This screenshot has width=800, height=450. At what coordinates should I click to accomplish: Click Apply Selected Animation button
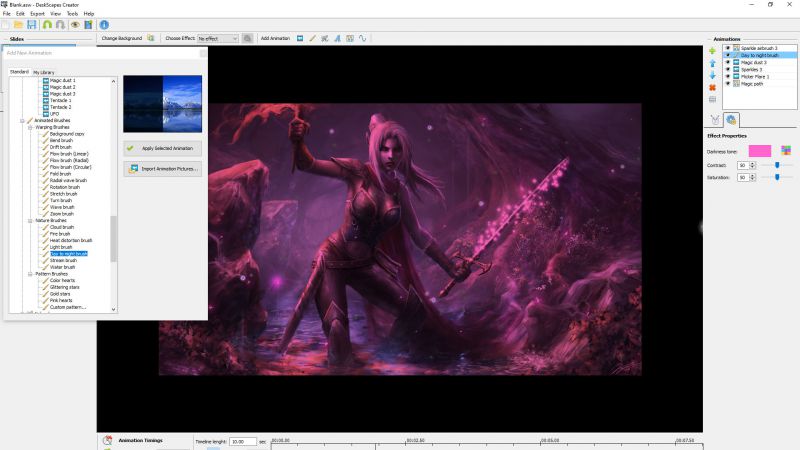pyautogui.click(x=162, y=148)
